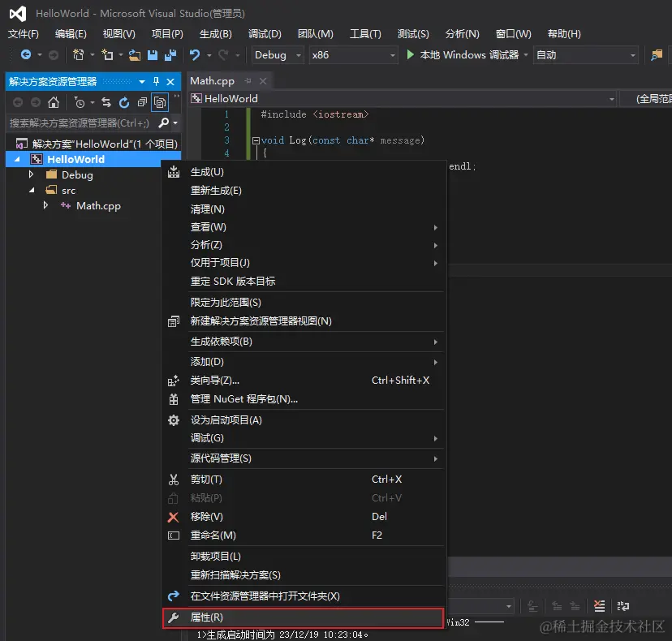Open the 视图(V) menu

tap(118, 34)
